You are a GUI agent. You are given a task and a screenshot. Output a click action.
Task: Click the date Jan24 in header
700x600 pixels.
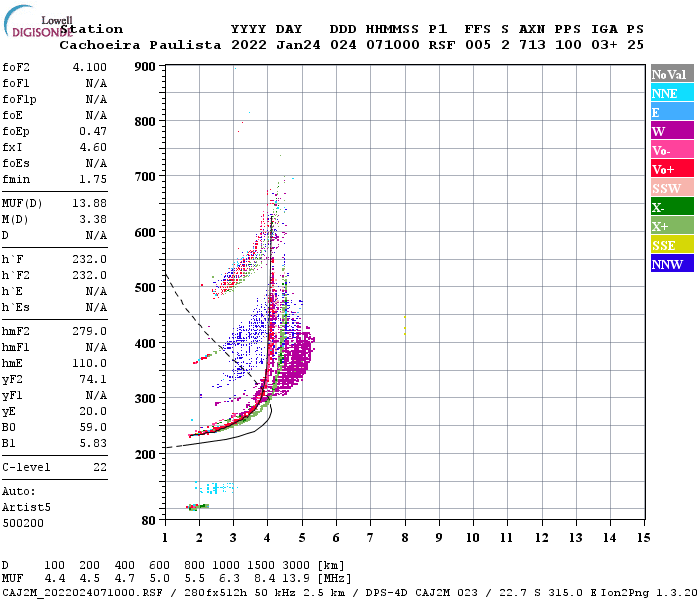tap(298, 45)
